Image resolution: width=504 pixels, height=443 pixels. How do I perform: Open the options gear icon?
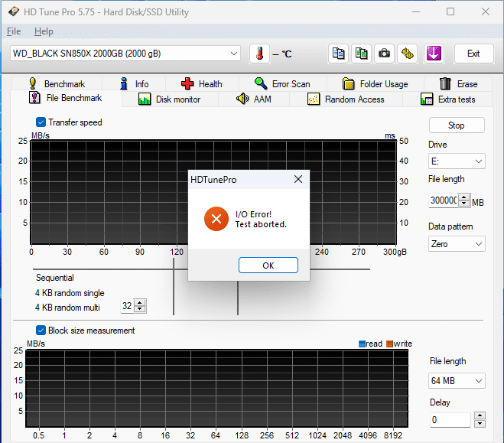click(407, 54)
